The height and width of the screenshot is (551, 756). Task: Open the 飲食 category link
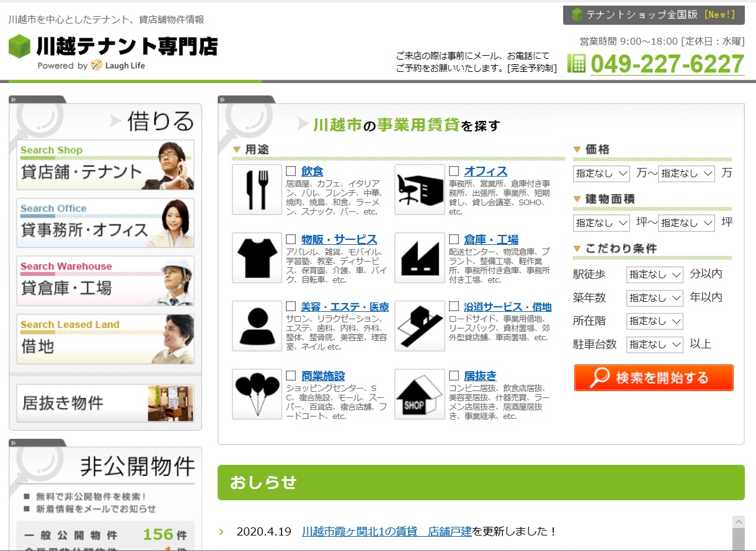pos(312,171)
